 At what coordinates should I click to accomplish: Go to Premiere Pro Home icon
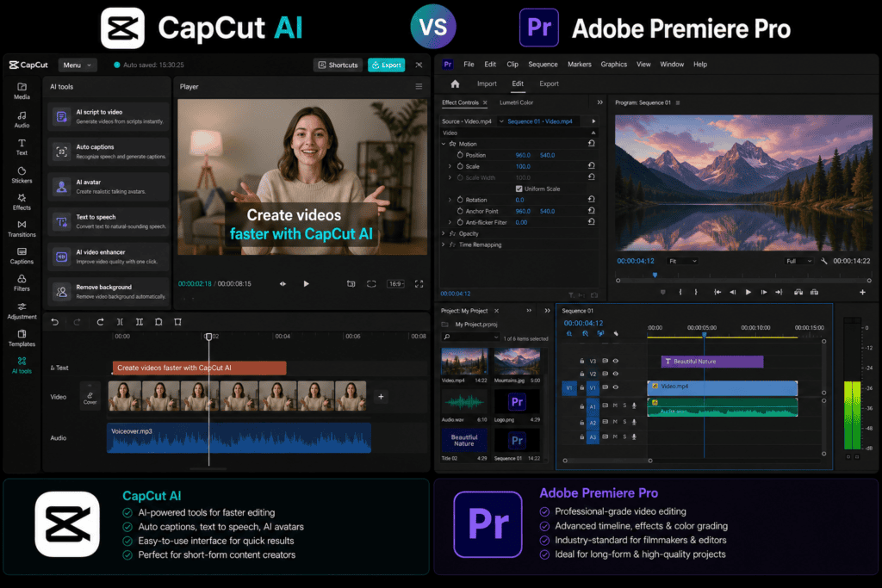coord(455,84)
